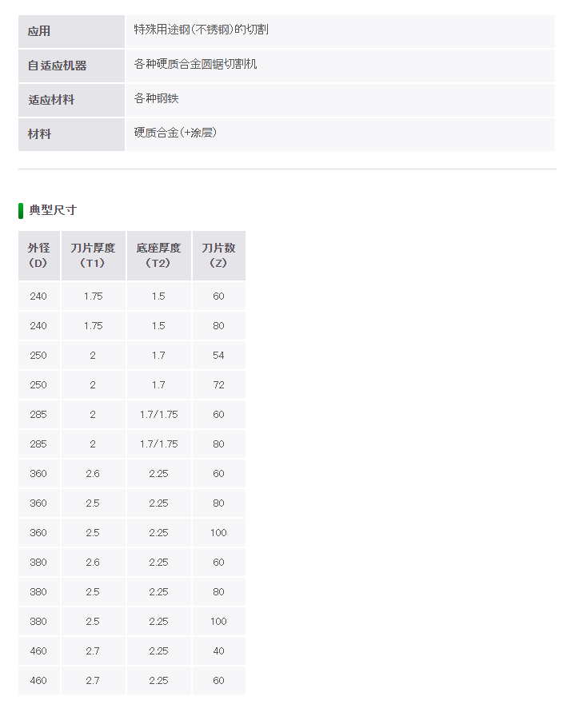Click the 各种钢铁 value cell

pos(341,100)
